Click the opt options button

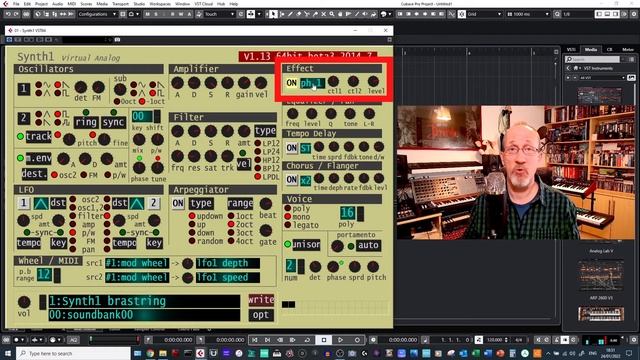261,315
